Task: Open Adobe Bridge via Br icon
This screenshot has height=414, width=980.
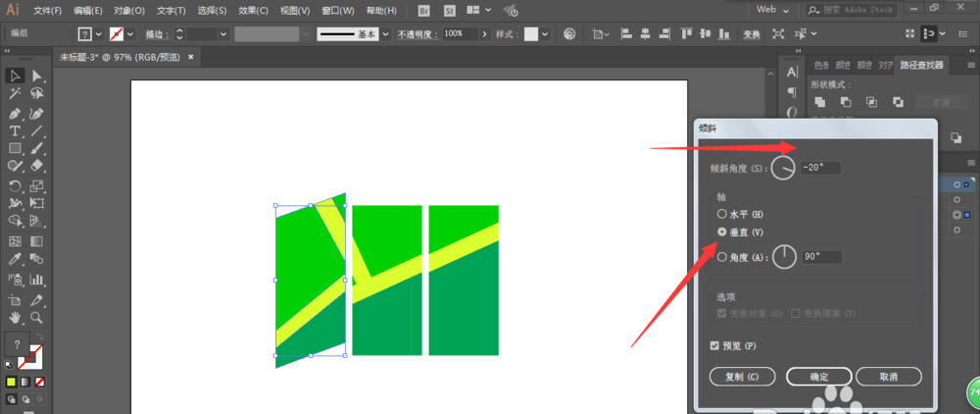Action: coord(424,10)
